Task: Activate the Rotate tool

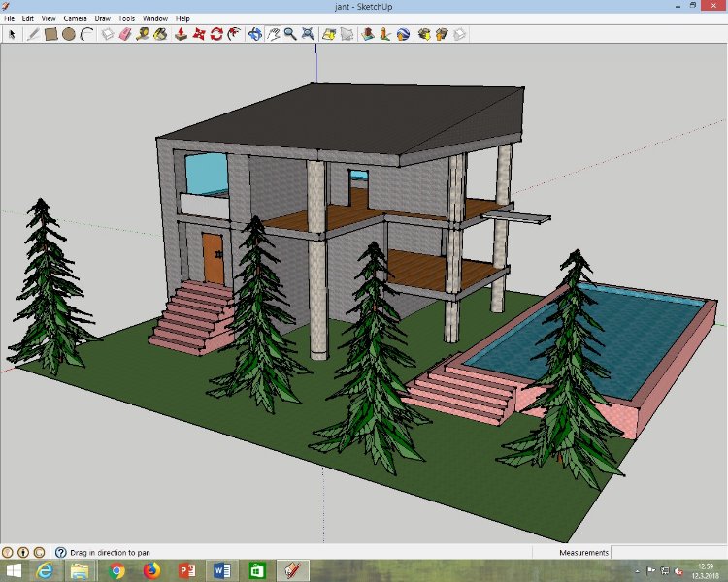Action: (216, 34)
